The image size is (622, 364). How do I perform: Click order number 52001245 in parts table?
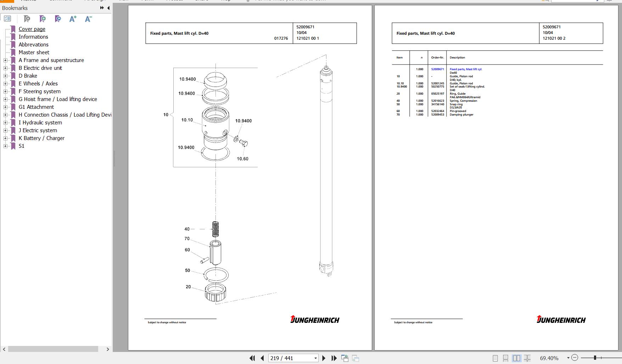click(437, 83)
